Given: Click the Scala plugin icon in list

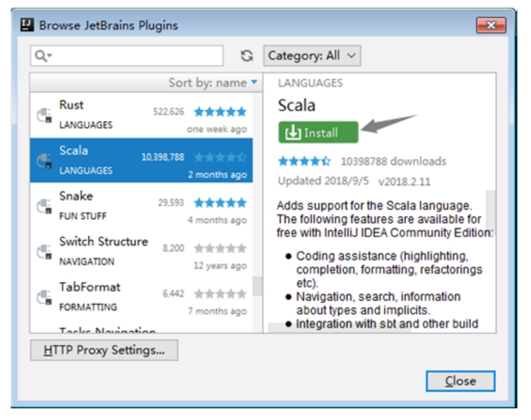Looking at the screenshot, I should [44, 160].
